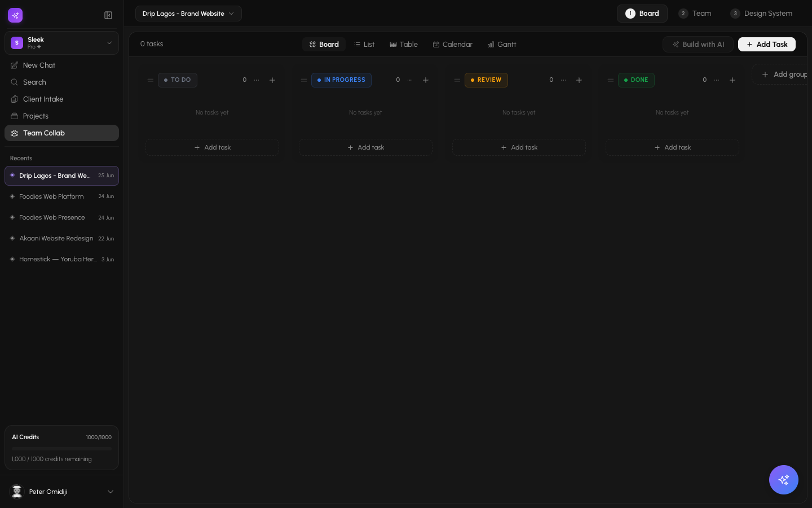812x508 pixels.
Task: Open the Sleek Pro workspace switcher
Action: point(62,43)
